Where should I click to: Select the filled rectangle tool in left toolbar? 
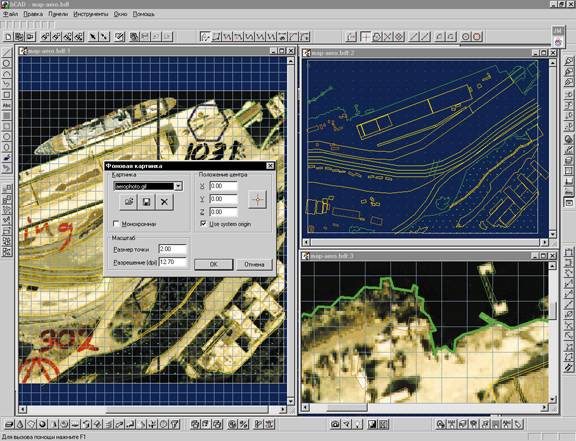click(7, 116)
